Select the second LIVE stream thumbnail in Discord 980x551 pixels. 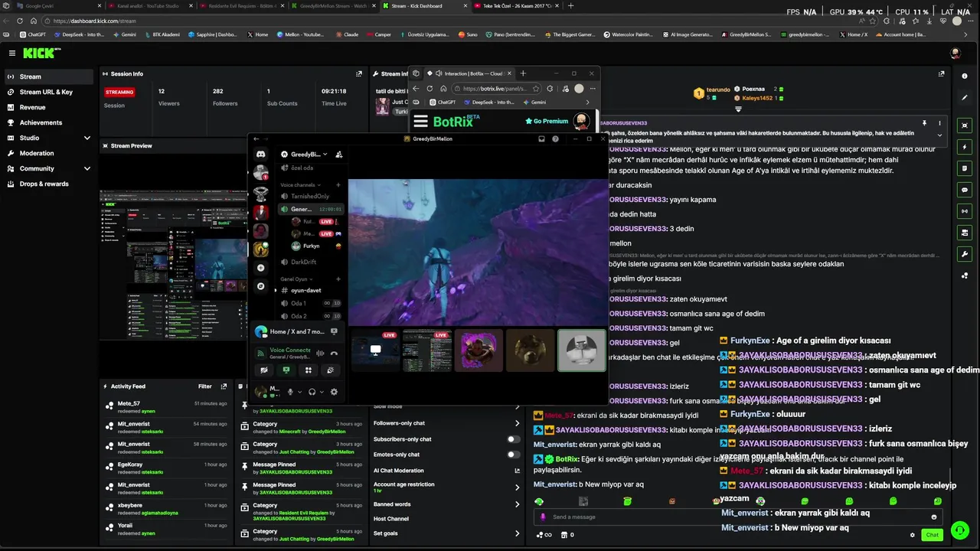click(427, 350)
